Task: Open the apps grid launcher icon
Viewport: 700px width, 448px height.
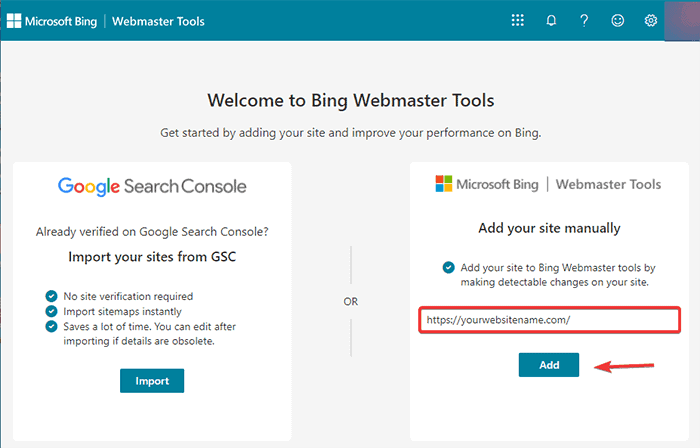Action: pos(517,20)
